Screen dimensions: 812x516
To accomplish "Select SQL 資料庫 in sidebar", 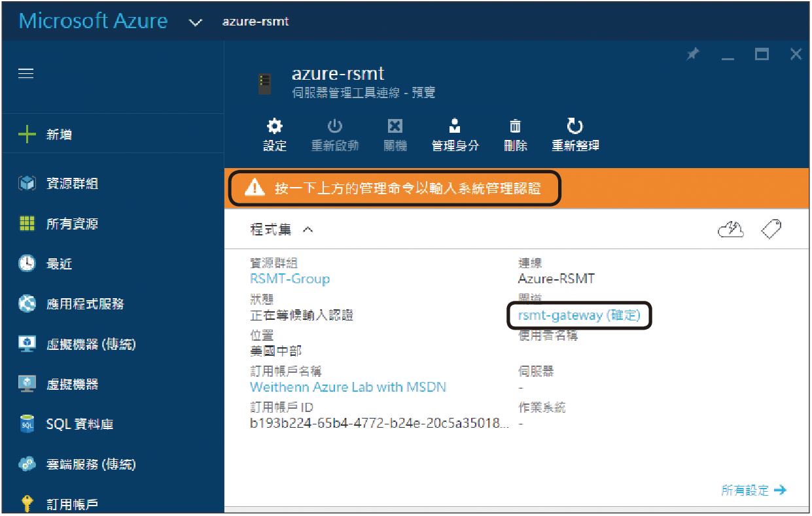I will [x=80, y=424].
